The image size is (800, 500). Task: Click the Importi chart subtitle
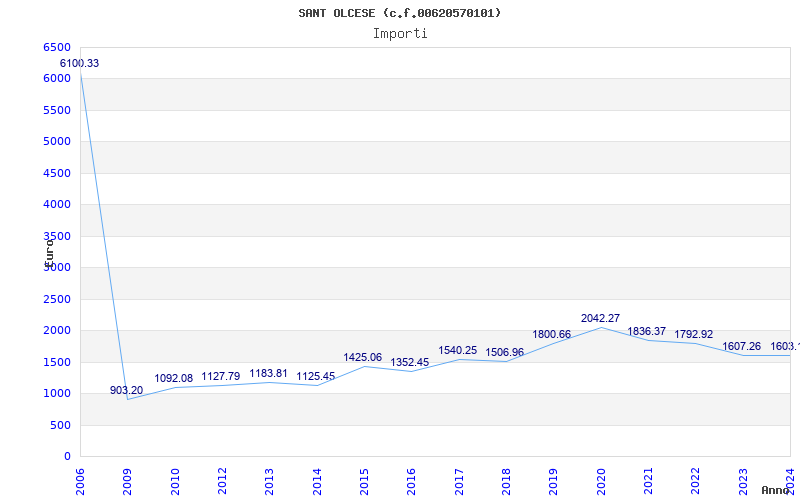[x=400, y=34]
